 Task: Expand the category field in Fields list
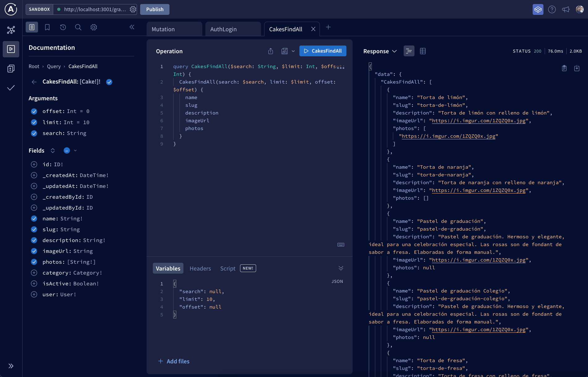tap(34, 273)
